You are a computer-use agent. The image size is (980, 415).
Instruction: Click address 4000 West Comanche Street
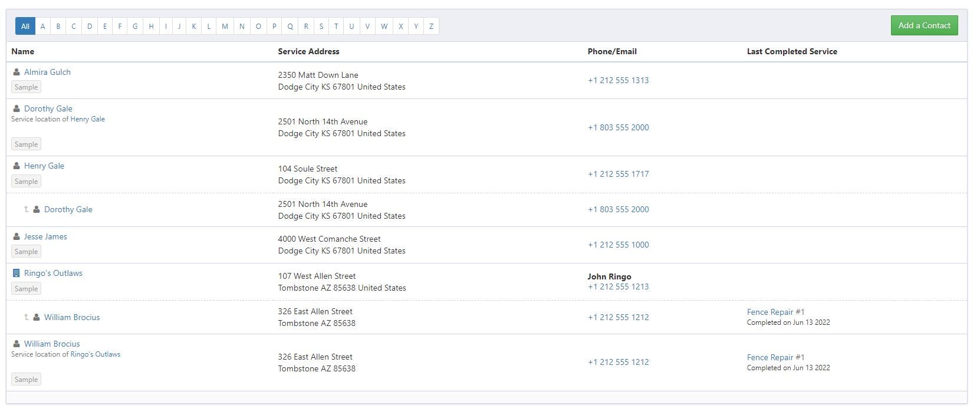pyautogui.click(x=329, y=239)
